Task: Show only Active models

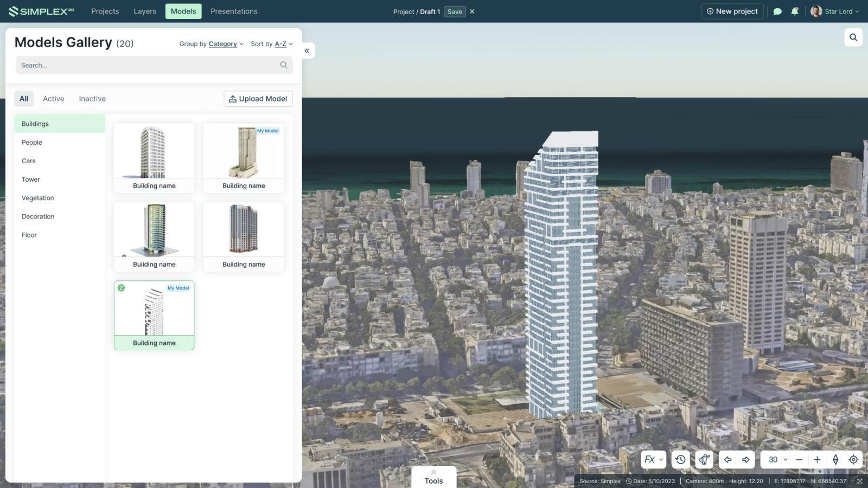Action: pyautogui.click(x=53, y=99)
